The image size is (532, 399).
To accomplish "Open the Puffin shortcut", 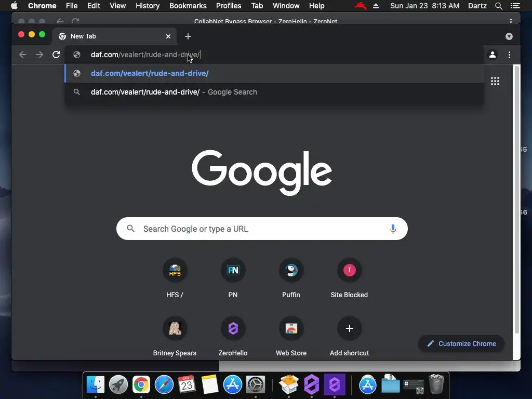I will click(291, 278).
